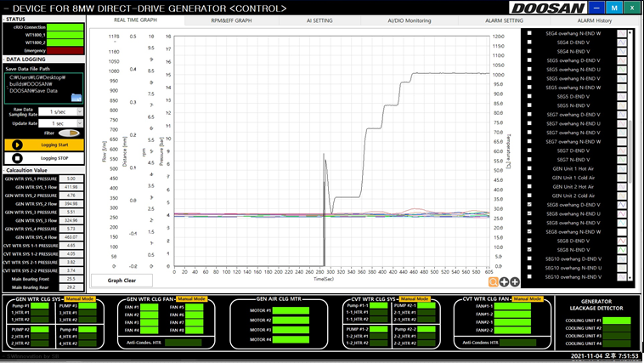Click the SEG8 D-END V plot legend icon
The width and height of the screenshot is (644, 363).
(x=620, y=241)
